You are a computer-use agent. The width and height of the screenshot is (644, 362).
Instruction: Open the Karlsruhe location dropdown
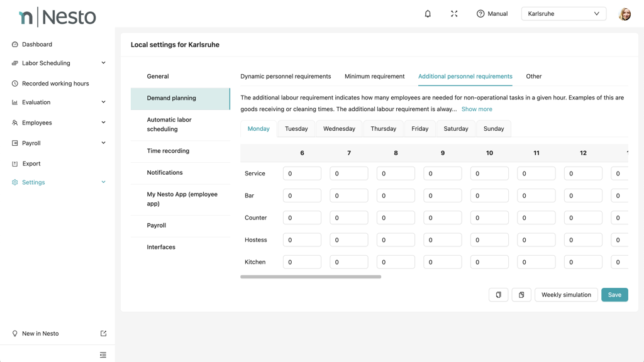tap(563, 14)
